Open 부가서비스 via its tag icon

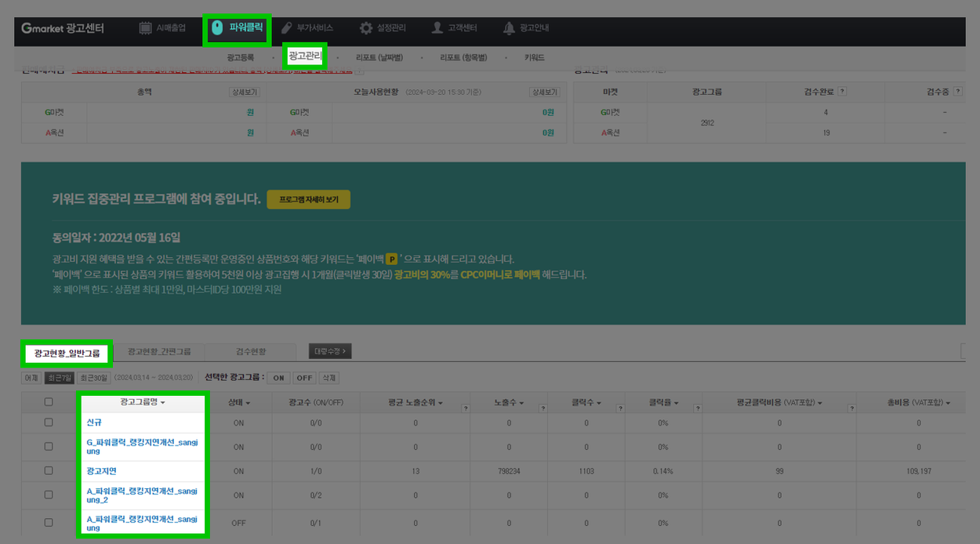click(287, 28)
